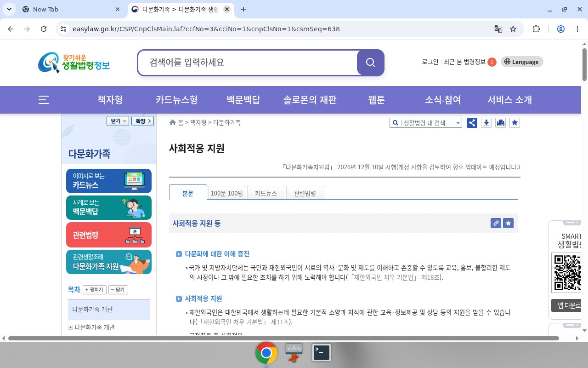Open 사례로 보는 백문백답 sidebar banner
Viewport: 588px width, 368px height.
[x=109, y=207]
